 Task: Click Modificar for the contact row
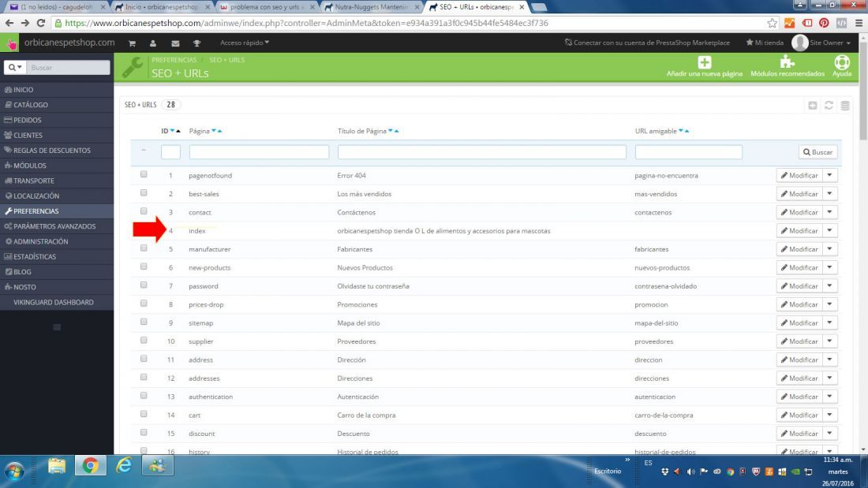pos(799,212)
